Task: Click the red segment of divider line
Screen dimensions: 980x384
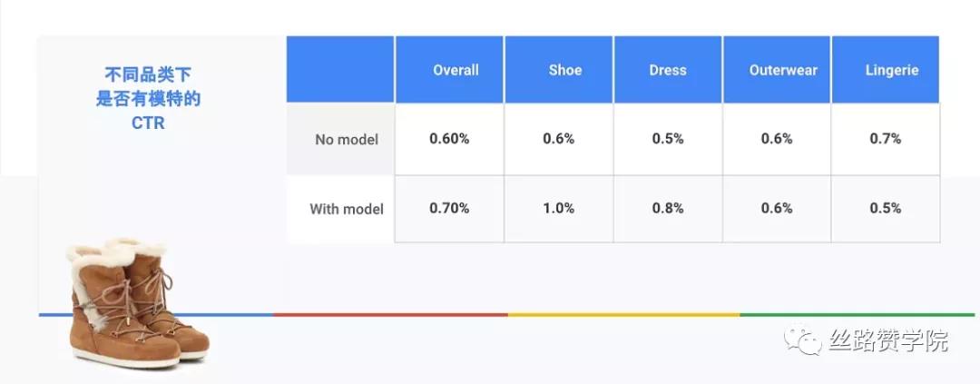Action: pyautogui.click(x=390, y=315)
